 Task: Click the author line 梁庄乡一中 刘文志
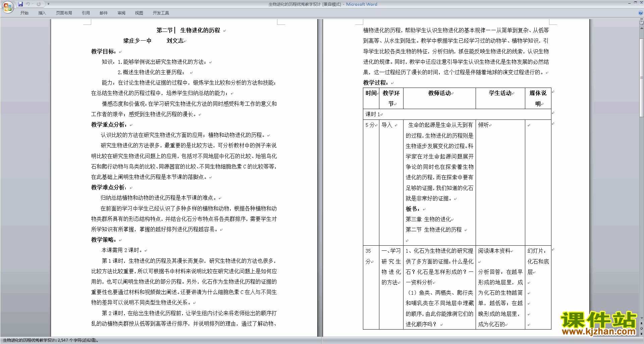tap(154, 41)
